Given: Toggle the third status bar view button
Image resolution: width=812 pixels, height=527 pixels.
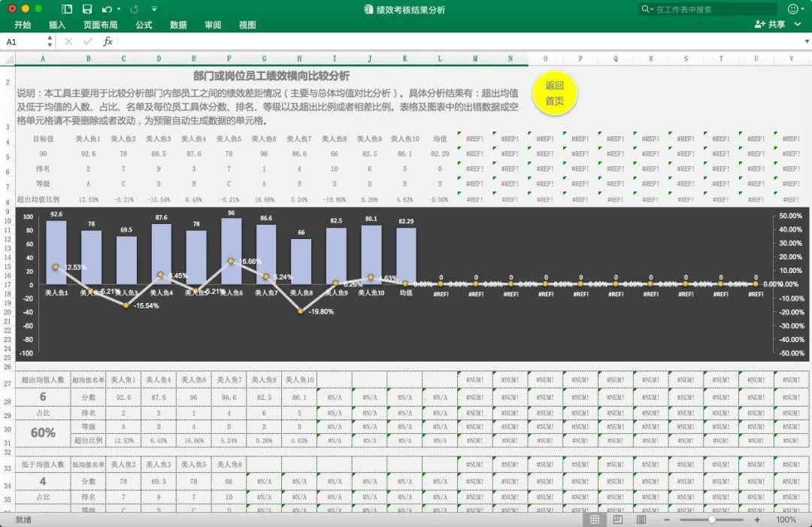Looking at the screenshot, I should click(x=641, y=519).
